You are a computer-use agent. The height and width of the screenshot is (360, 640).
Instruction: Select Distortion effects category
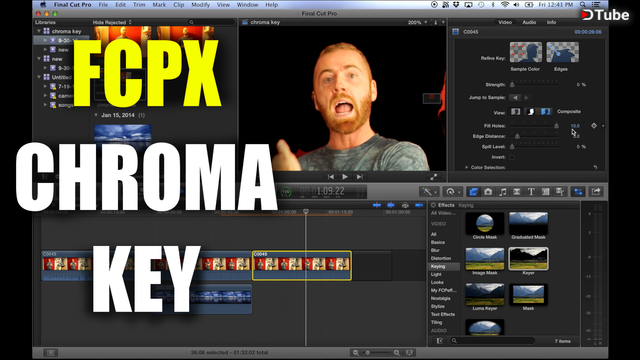point(441,258)
